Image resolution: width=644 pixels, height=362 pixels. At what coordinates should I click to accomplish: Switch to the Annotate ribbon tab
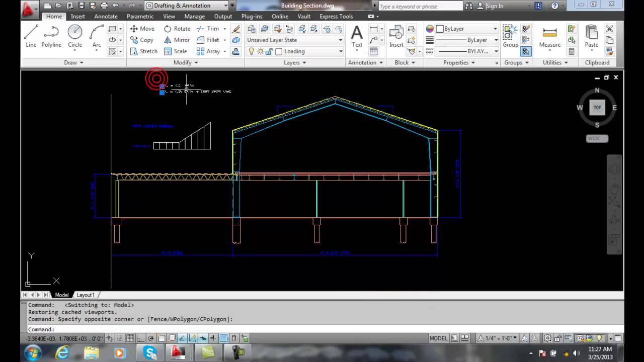click(x=106, y=16)
